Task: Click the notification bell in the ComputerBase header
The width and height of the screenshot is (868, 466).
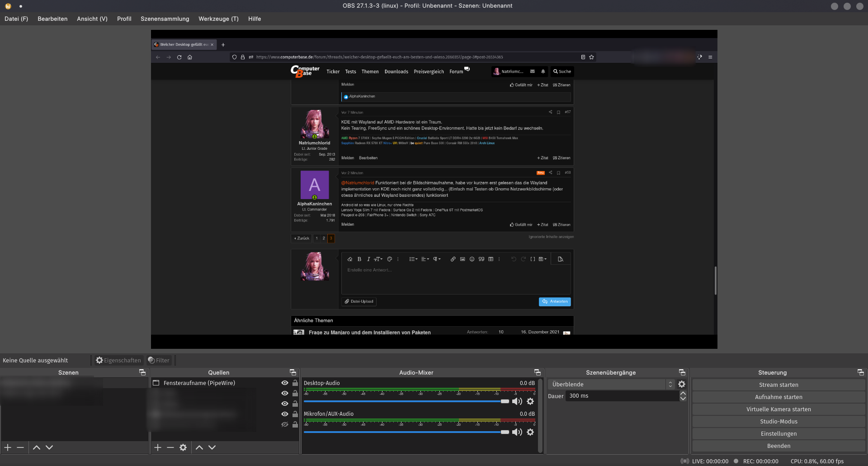Action: tap(543, 71)
